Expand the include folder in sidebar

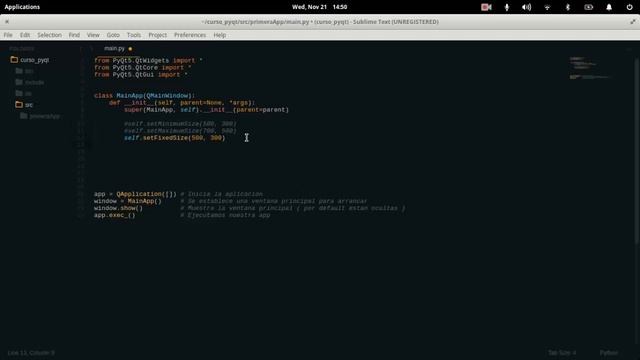pyautogui.click(x=34, y=82)
